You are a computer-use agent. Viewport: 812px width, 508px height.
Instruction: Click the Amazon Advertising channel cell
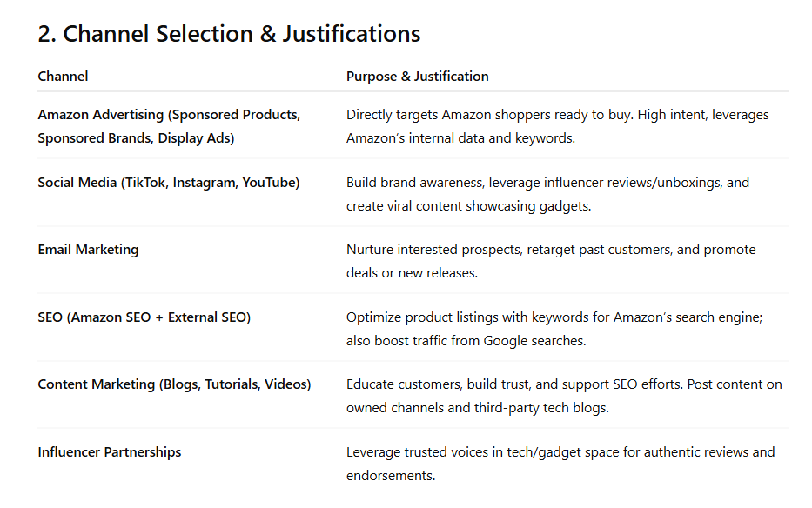pos(169,126)
